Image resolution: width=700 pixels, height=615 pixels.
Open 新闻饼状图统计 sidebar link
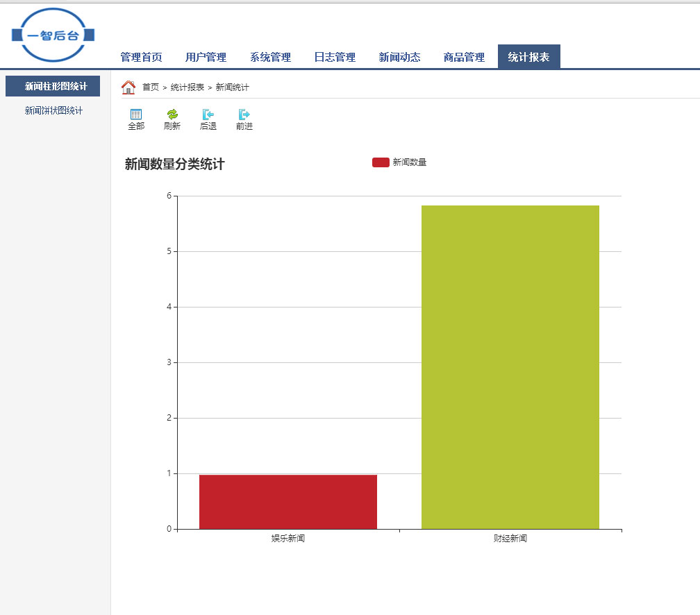click(53, 111)
